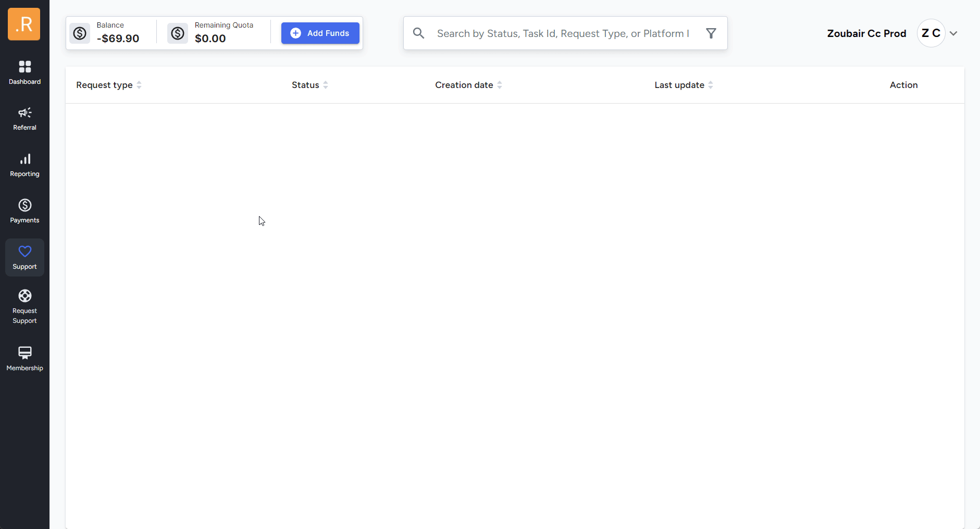Click the orange .R logo icon
The height and width of the screenshot is (529, 980).
(24, 24)
